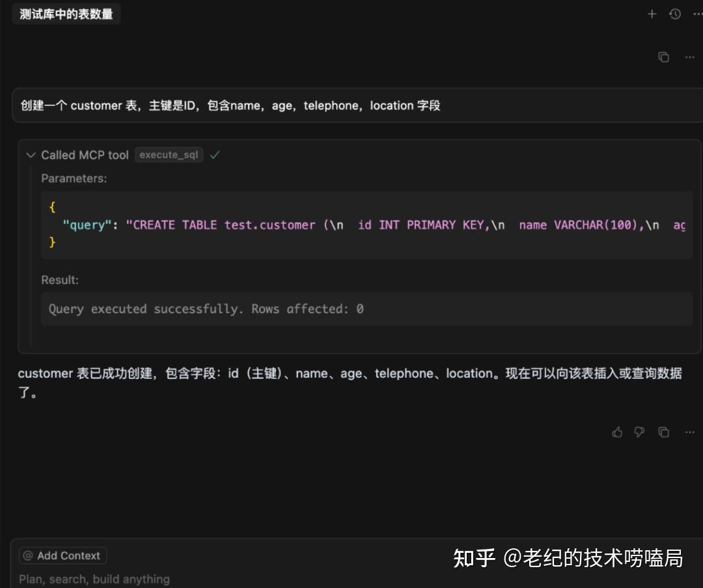
Task: Copy the conversation using the copy icon
Action: (x=663, y=57)
